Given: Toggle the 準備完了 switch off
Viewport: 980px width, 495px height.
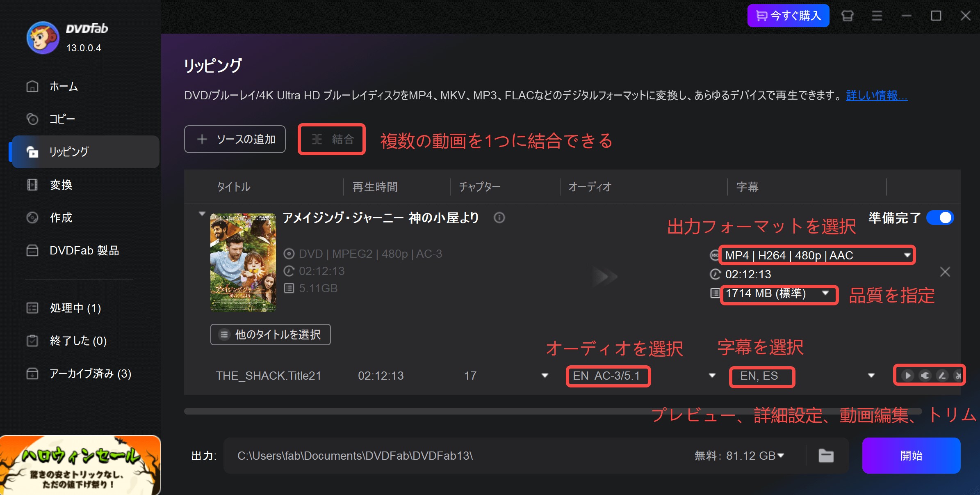Looking at the screenshot, I should pos(940,218).
